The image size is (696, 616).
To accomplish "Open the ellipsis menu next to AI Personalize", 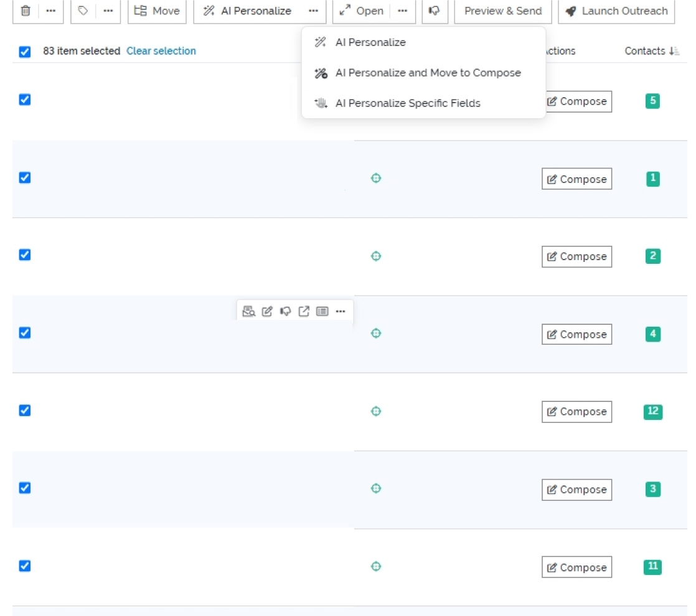I will pyautogui.click(x=314, y=11).
